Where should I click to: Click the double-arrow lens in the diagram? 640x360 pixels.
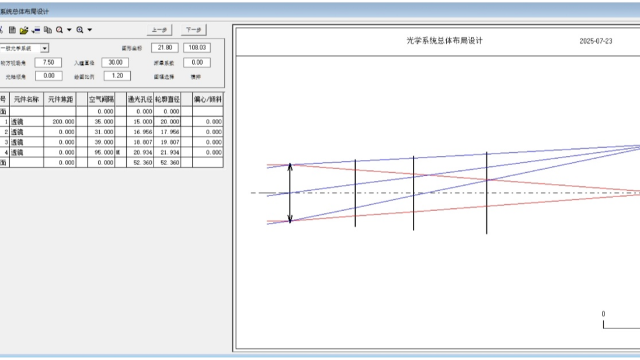tap(290, 193)
